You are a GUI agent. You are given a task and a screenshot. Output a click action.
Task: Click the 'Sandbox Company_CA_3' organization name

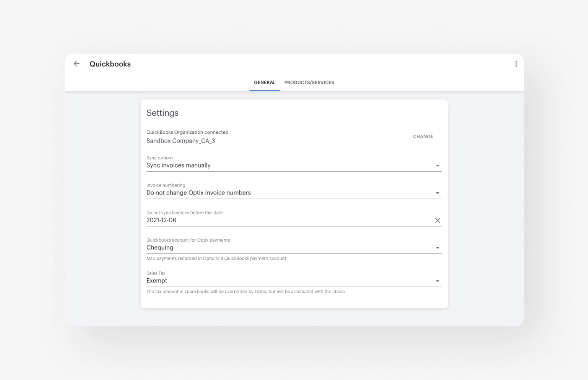click(x=180, y=141)
